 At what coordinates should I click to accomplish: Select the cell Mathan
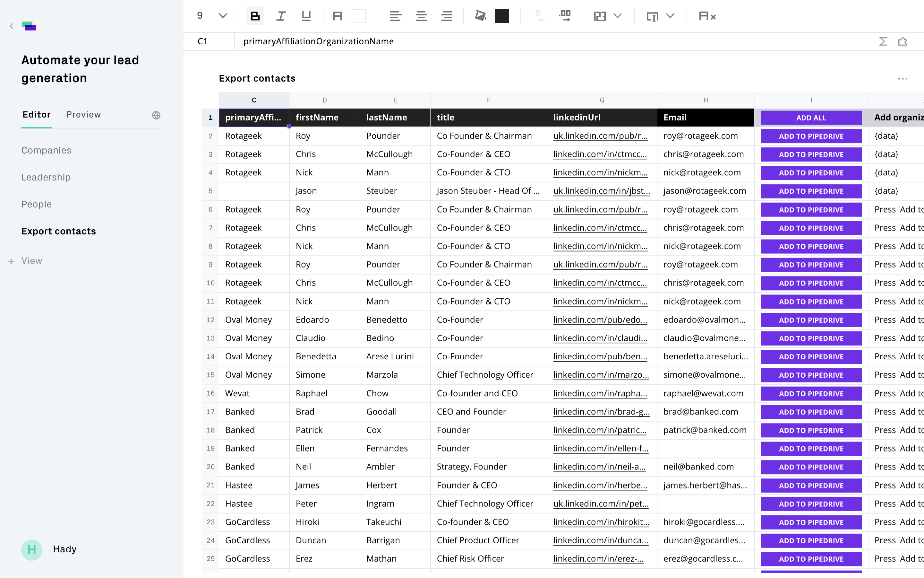click(x=395, y=558)
